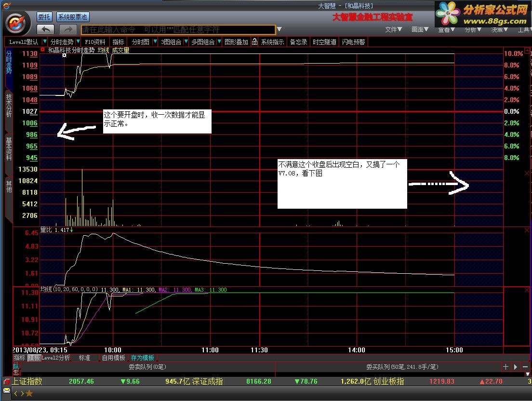Click the 存为模板 link
Screen dimensions: 532x401
(143, 358)
